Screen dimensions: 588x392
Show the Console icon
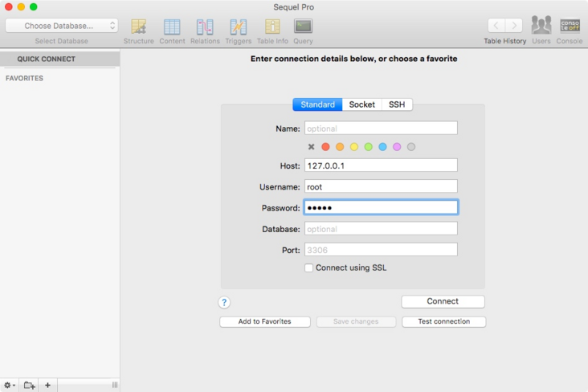coord(570,27)
